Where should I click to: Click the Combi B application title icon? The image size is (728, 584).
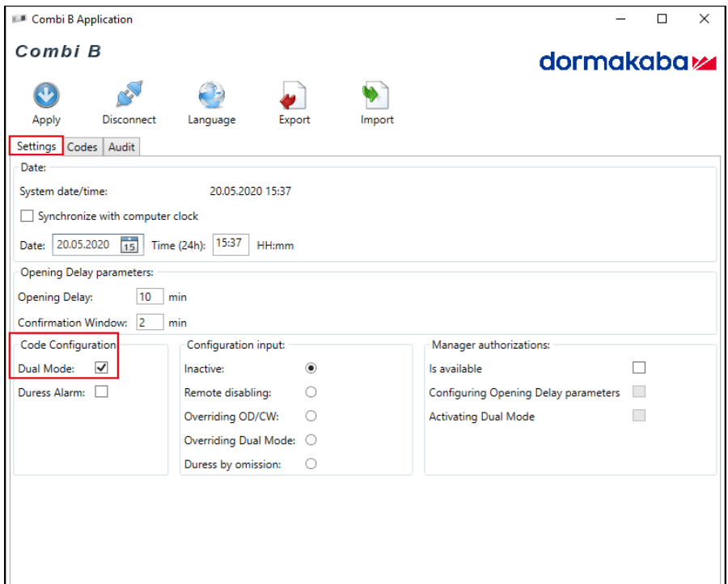(x=19, y=19)
